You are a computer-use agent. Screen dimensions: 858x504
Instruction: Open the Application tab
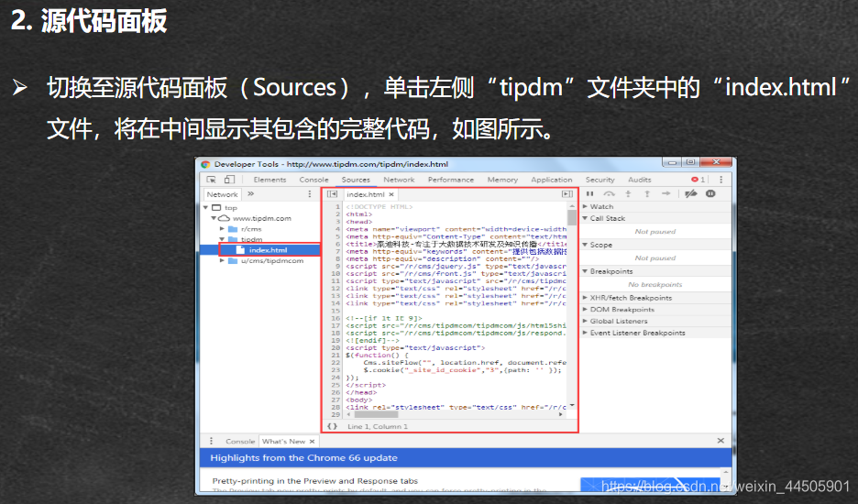[x=552, y=180]
